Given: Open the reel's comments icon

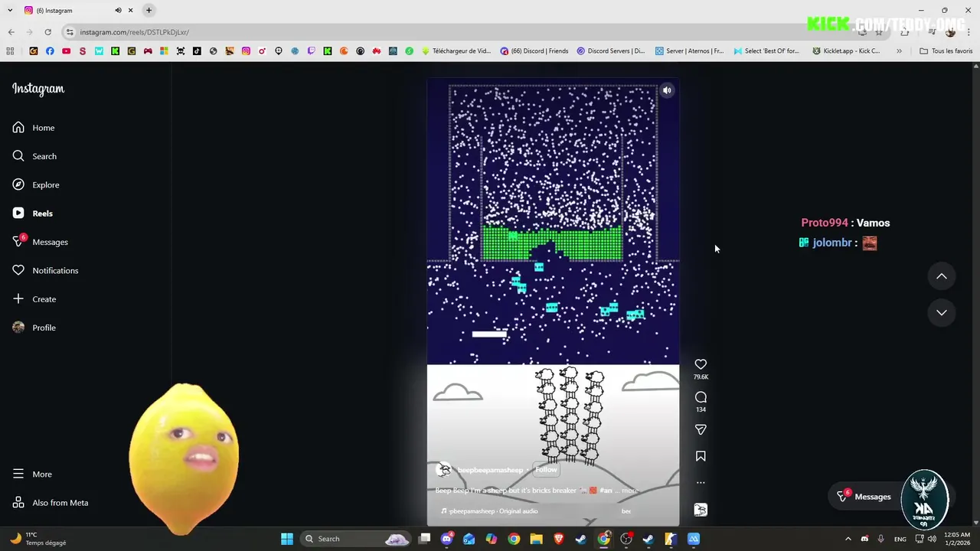Looking at the screenshot, I should point(701,397).
